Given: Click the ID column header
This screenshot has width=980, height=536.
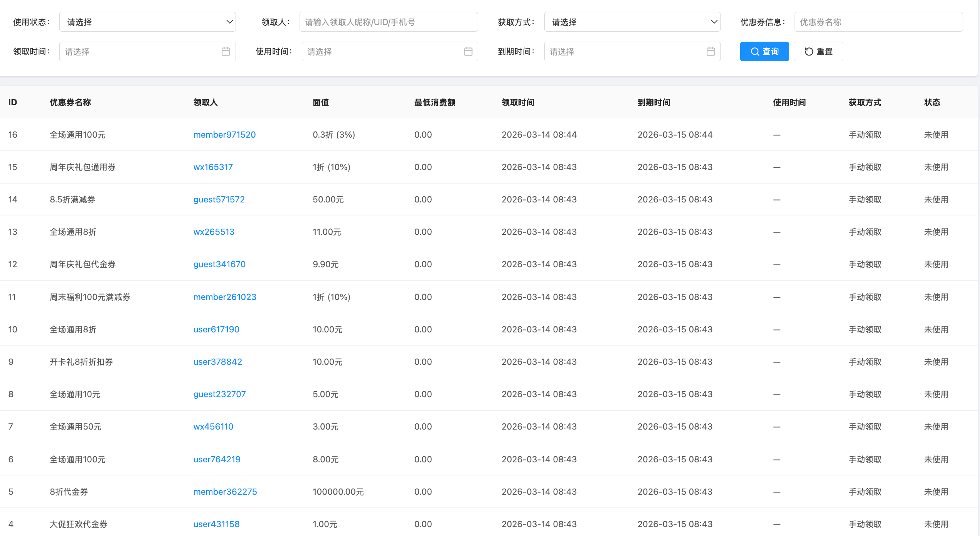Looking at the screenshot, I should [x=13, y=102].
